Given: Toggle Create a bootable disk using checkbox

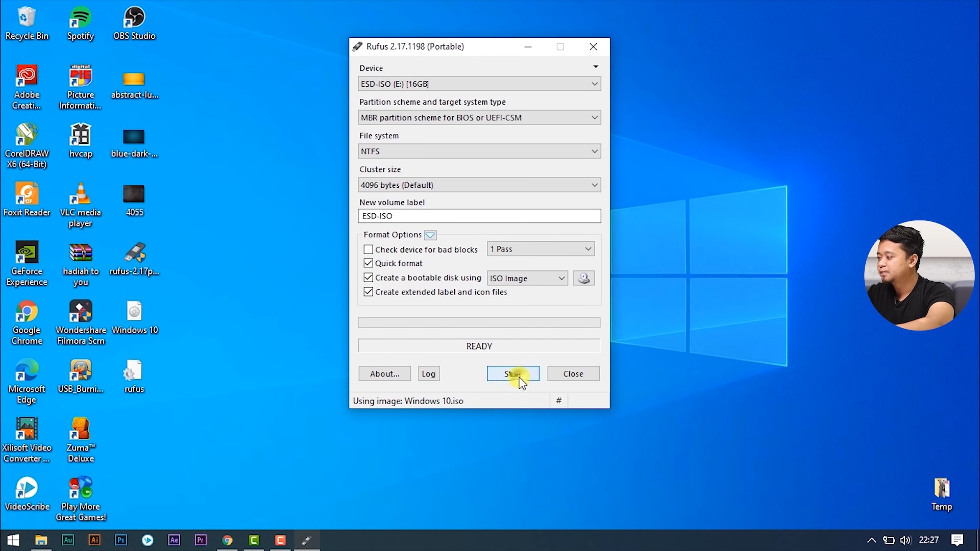Looking at the screenshot, I should point(368,278).
